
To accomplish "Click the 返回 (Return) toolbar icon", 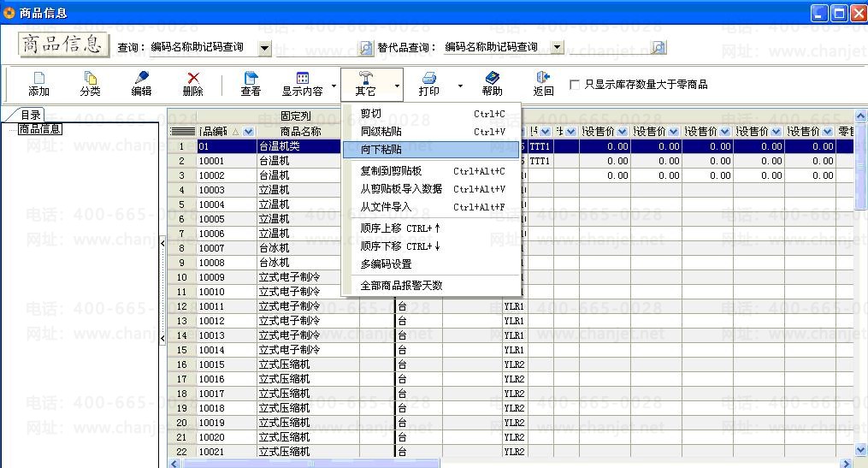I will [543, 79].
